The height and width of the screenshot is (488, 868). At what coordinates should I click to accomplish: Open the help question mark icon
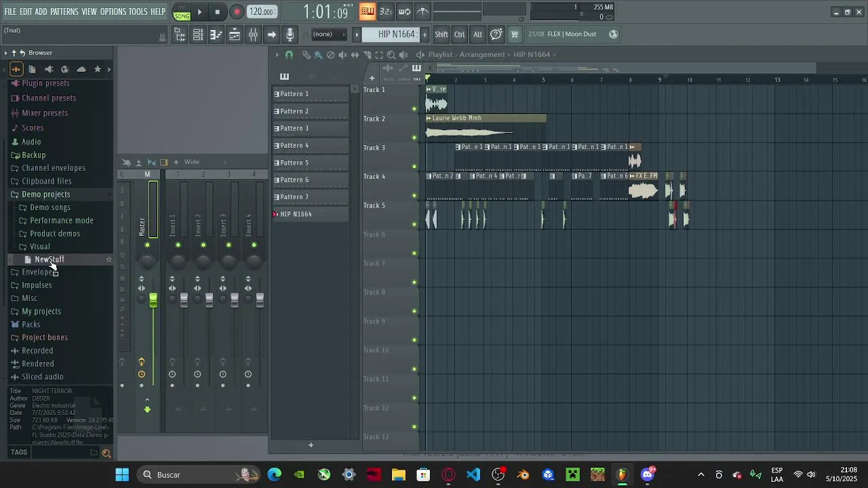click(496, 35)
